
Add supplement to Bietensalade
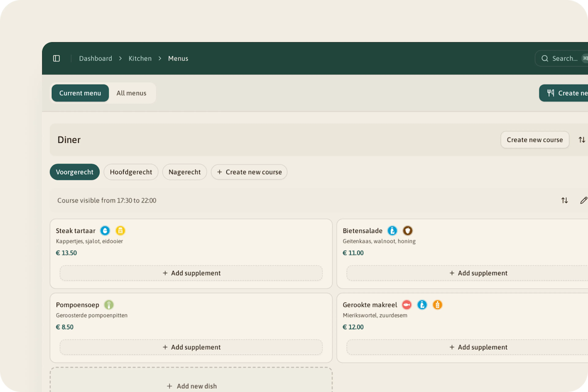coord(467,273)
